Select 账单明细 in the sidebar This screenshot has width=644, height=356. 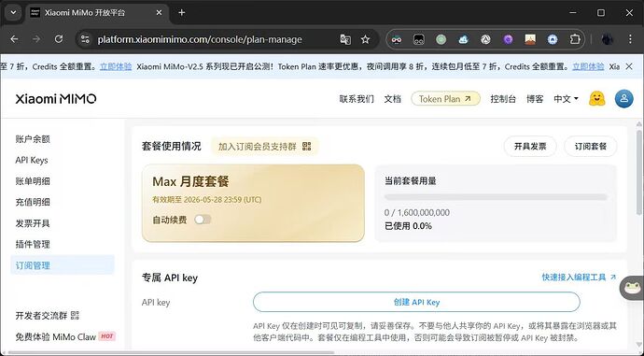33,181
